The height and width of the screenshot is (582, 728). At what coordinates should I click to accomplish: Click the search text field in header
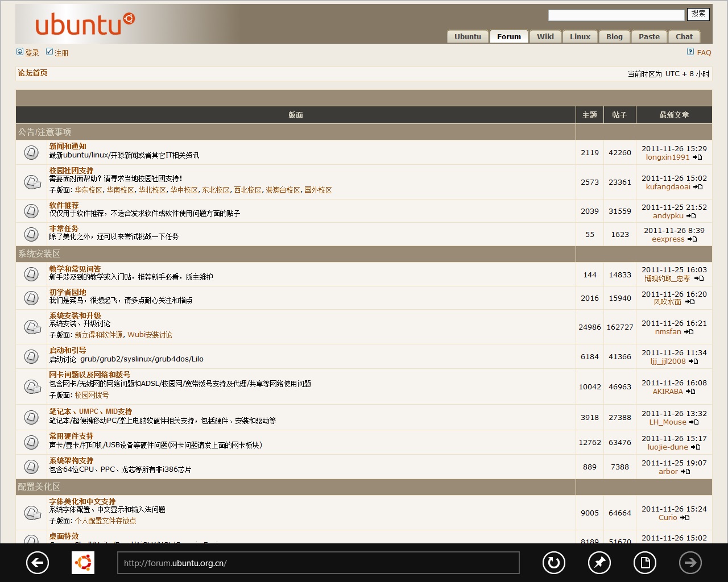pyautogui.click(x=616, y=15)
